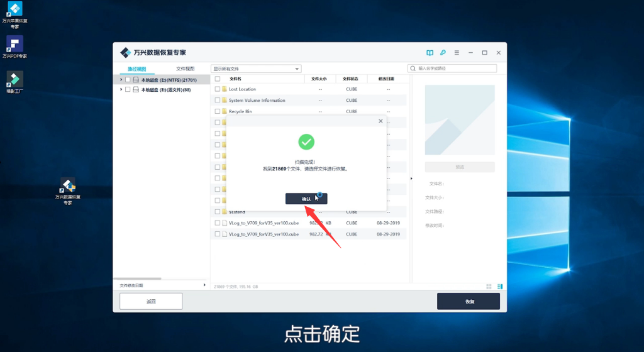Expand the NTFS (21781) disk tree node
Screen dimensions: 644x352
pos(121,80)
